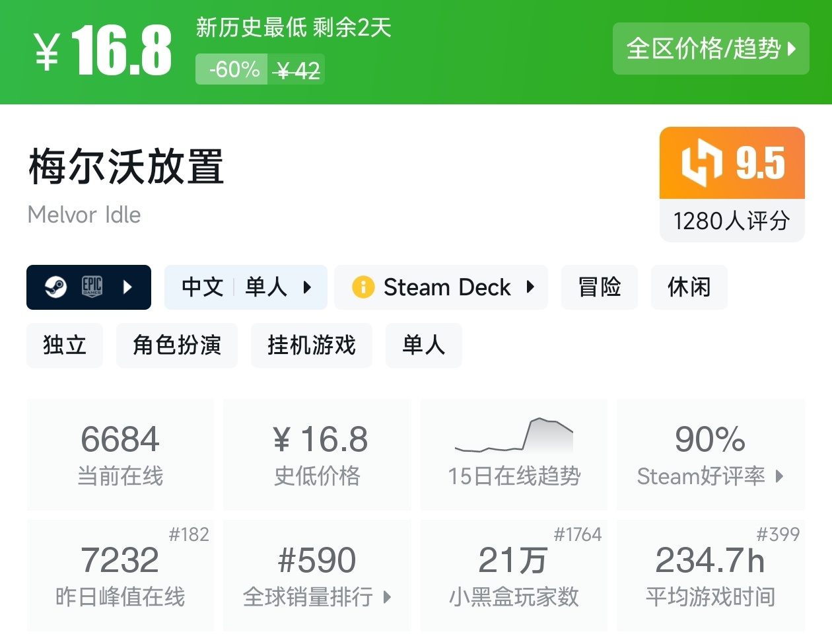Click the -60% discount badge
Image resolution: width=832 pixels, height=644 pixels.
(230, 68)
